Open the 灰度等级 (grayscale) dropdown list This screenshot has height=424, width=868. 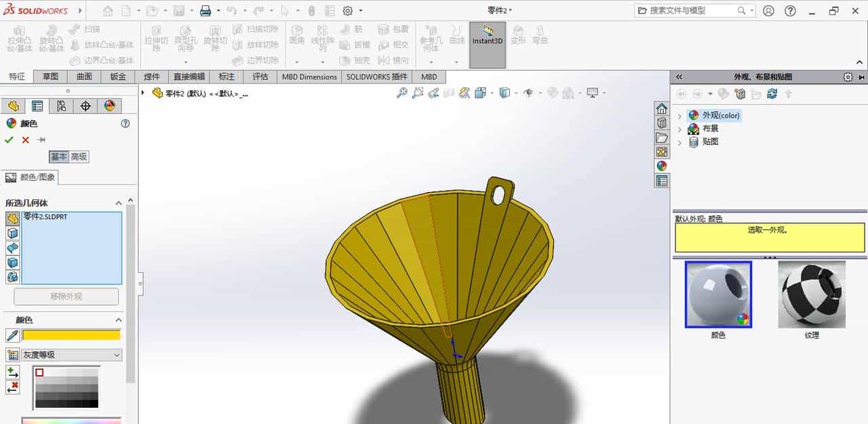click(71, 355)
